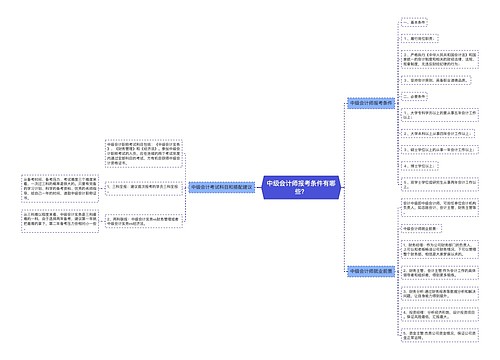Select the 4、博士学位以上 node
The image size is (500, 360).
pyautogui.click(x=419, y=166)
